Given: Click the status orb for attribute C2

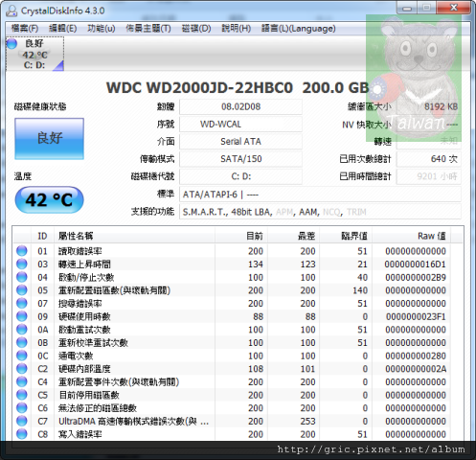Looking at the screenshot, I should [x=22, y=369].
